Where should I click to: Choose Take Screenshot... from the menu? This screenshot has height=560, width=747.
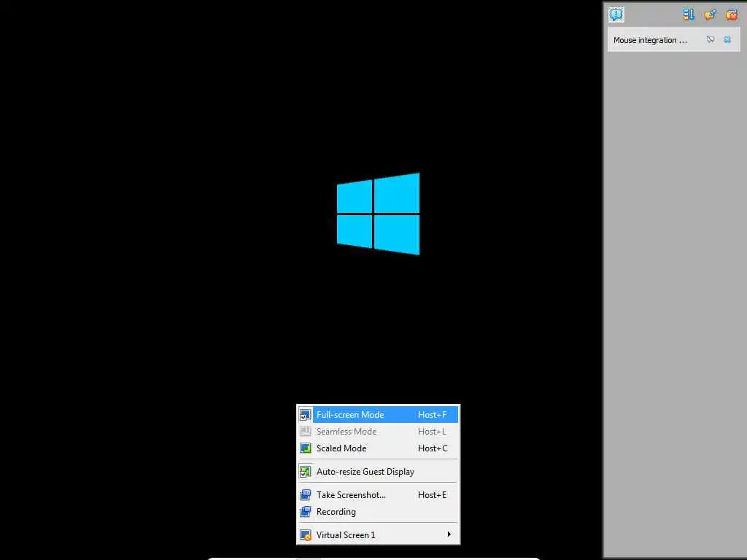tap(378, 495)
